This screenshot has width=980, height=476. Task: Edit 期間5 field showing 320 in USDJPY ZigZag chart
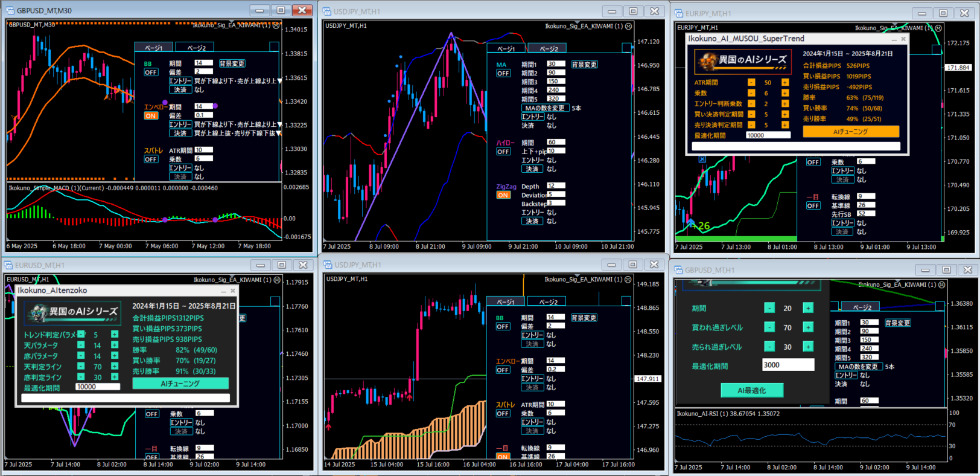click(x=556, y=98)
